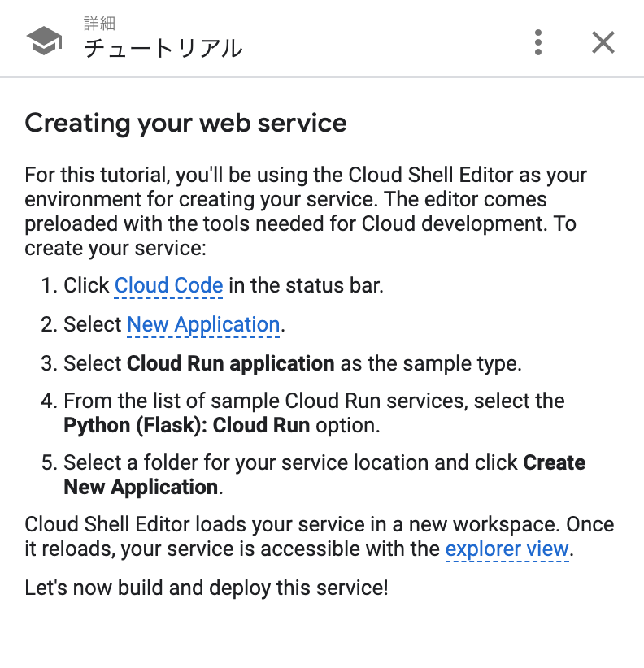Open the three-dot overflow menu
This screenshot has height=668, width=644.
click(537, 42)
